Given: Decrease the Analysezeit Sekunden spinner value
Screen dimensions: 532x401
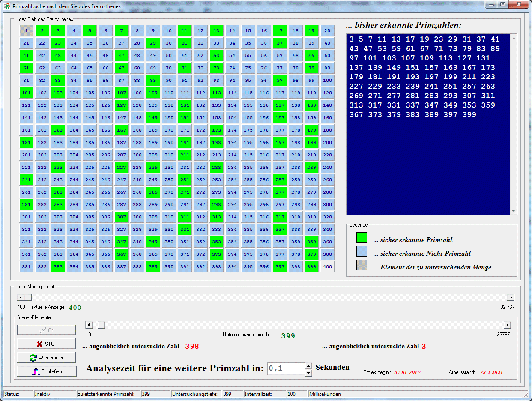Looking at the screenshot, I should [x=308, y=373].
